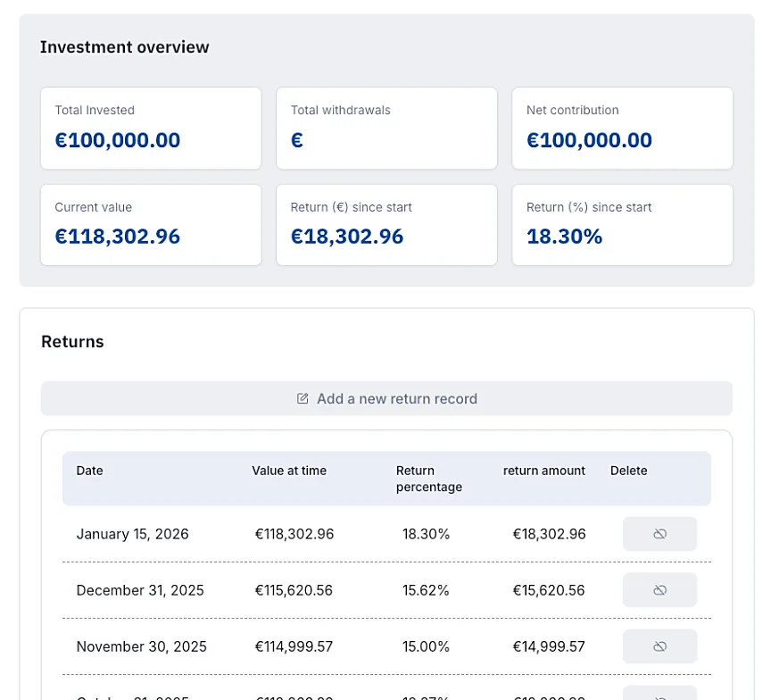Click the 15.00% return percentage cell
This screenshot has height=700, width=771.
426,646
